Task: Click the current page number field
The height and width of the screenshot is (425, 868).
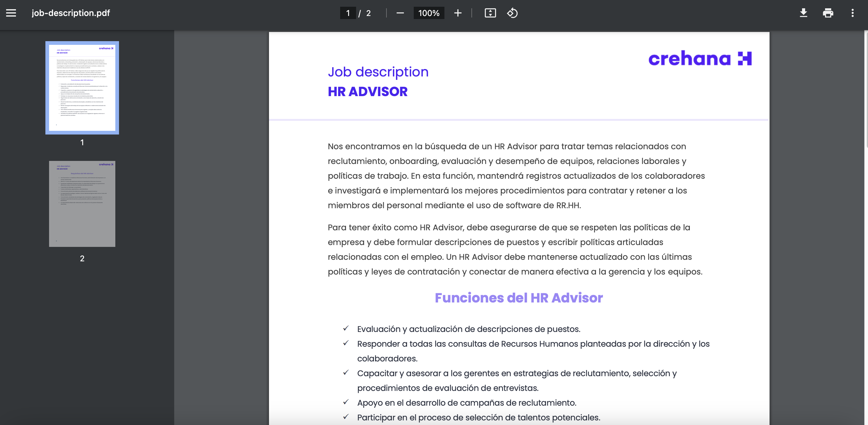Action: (348, 13)
